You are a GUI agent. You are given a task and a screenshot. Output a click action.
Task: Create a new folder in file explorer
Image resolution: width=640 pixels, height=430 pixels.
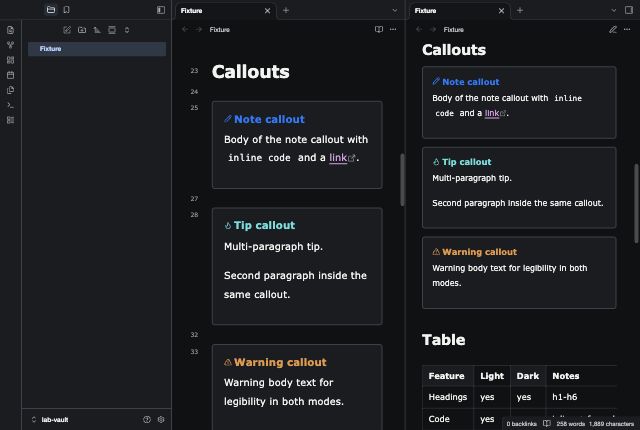82,30
